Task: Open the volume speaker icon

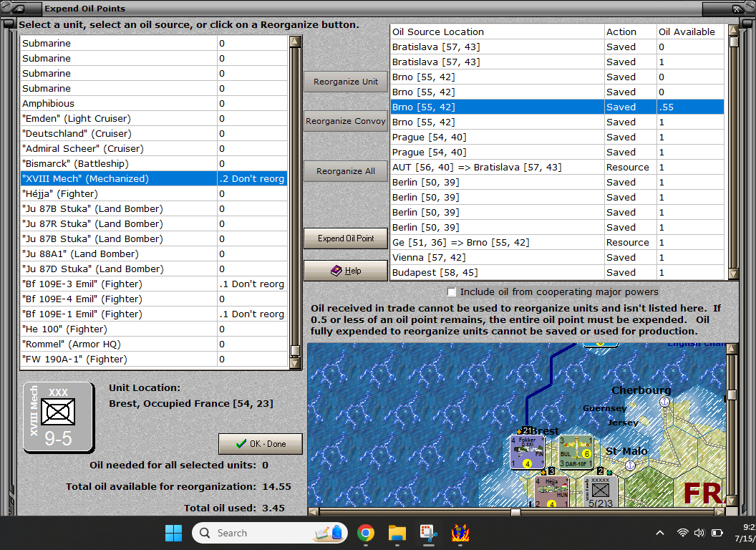Action: pos(699,533)
